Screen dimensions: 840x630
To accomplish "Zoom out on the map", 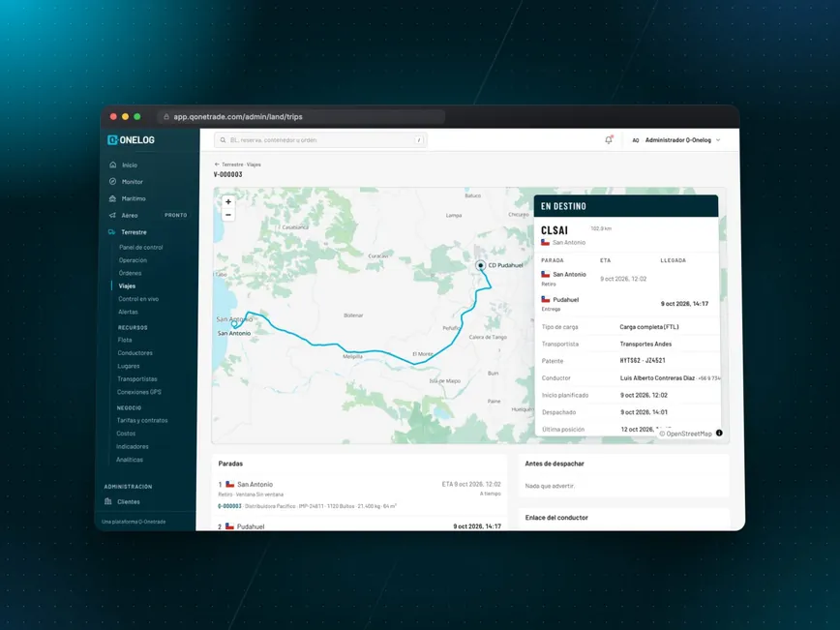I will point(228,215).
